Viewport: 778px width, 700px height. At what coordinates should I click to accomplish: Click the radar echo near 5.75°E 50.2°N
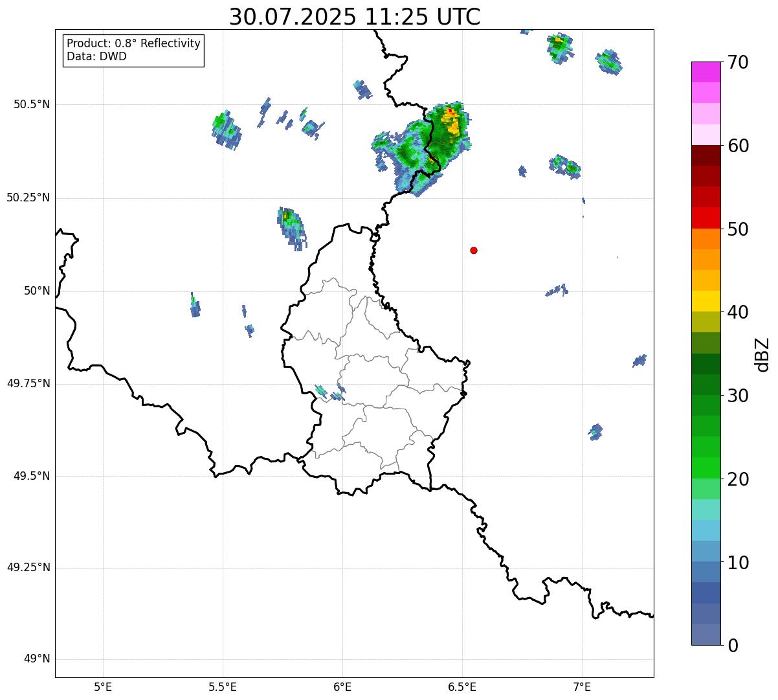tap(291, 229)
